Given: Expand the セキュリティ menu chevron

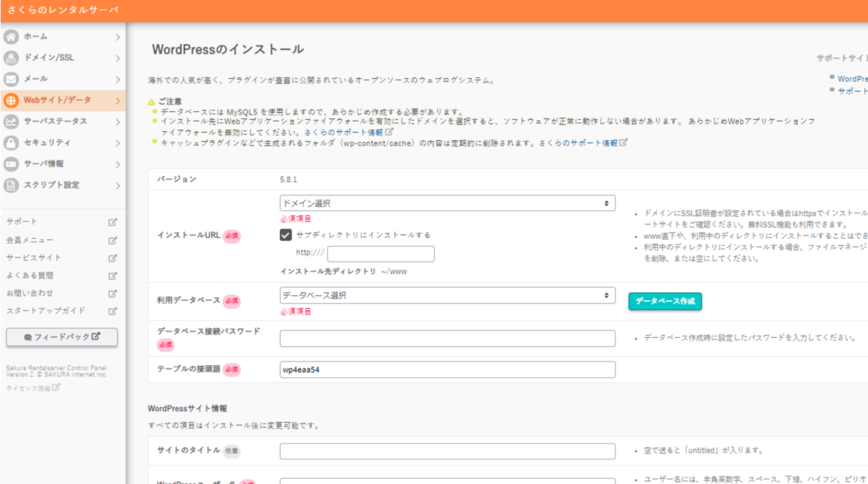Looking at the screenshot, I should [117, 143].
